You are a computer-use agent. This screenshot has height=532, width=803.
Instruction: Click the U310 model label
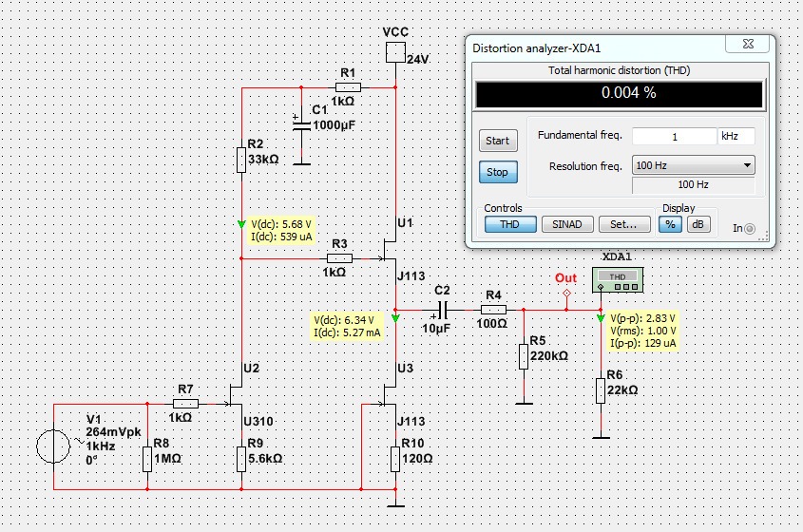tap(258, 422)
